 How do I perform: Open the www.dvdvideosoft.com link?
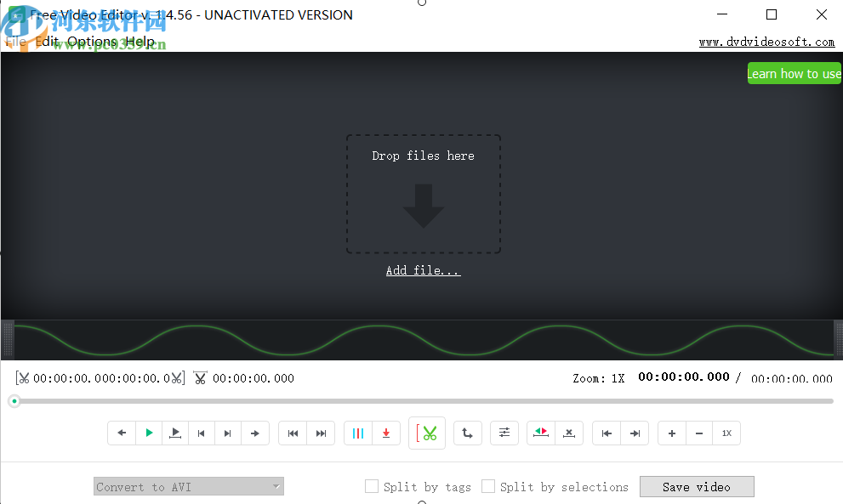[x=766, y=42]
